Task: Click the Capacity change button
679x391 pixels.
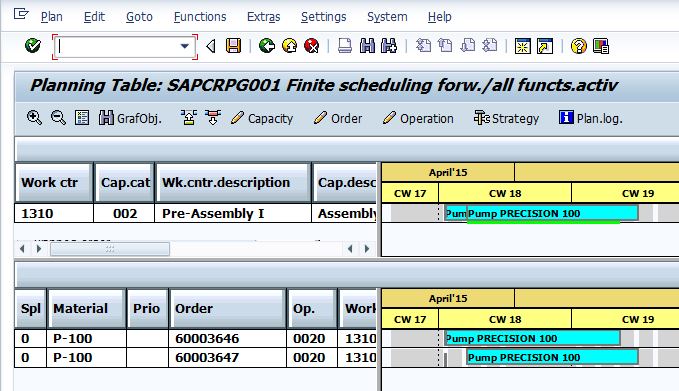Action: pyautogui.click(x=262, y=118)
